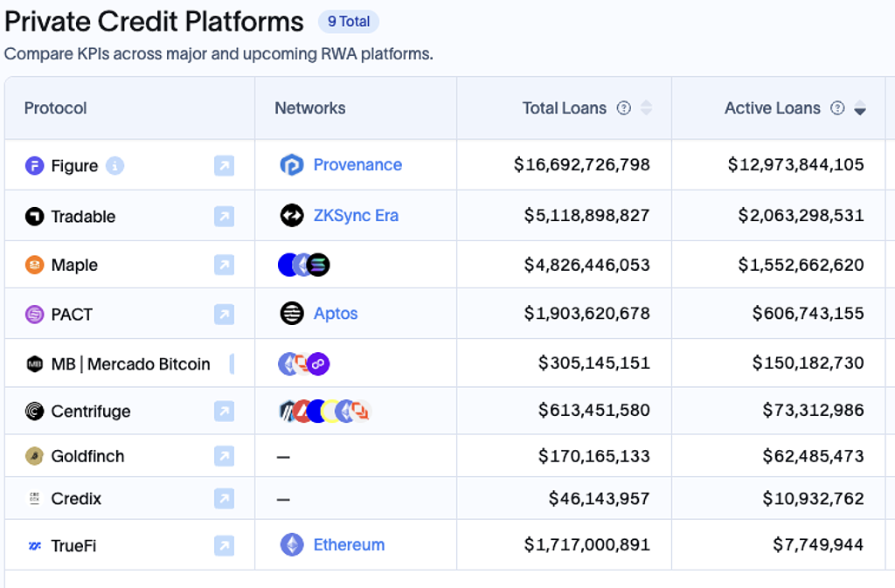Toggle Active Loans sort order arrows
The image size is (895, 588).
tap(860, 108)
